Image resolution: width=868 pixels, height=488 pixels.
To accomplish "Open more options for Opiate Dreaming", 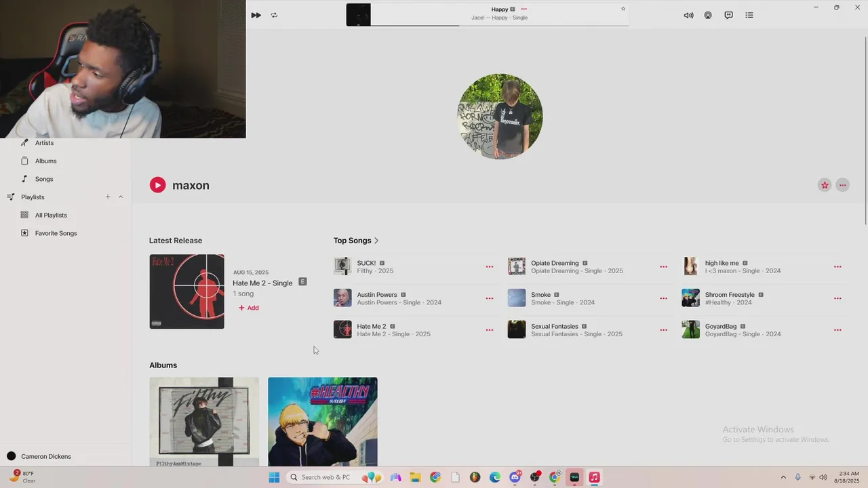I will [663, 267].
